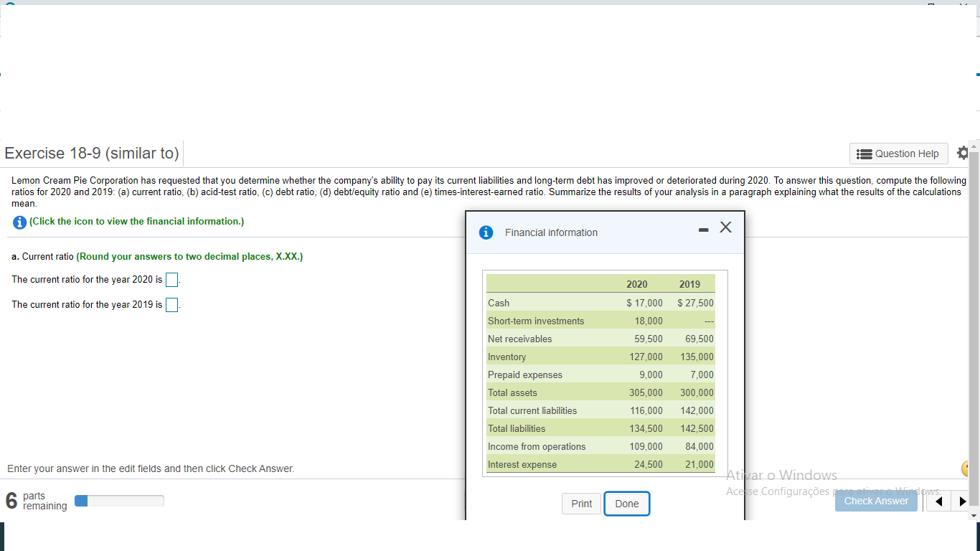Select the Inventory row label
The image size is (980, 551).
click(507, 357)
